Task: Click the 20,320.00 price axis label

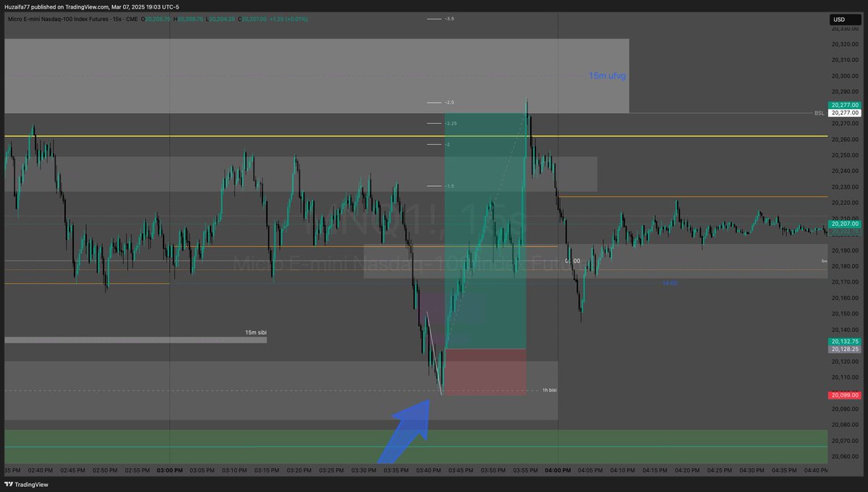Action: (x=844, y=44)
